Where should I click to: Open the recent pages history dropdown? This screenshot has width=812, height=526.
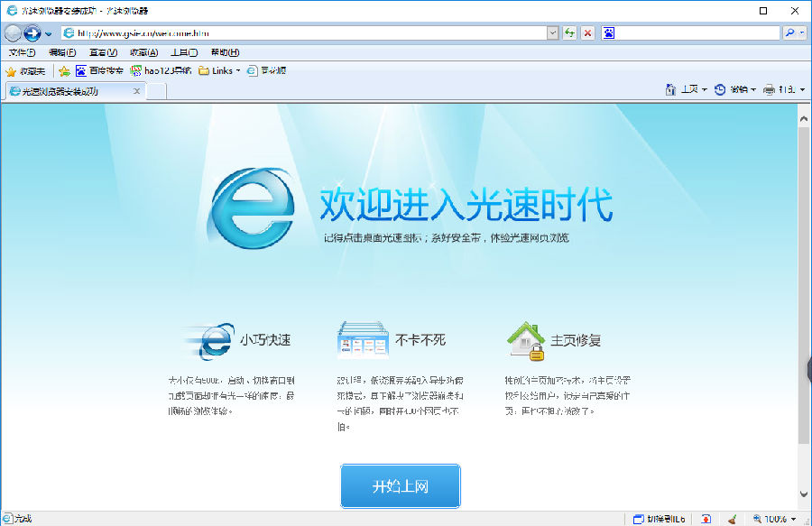pos(48,34)
